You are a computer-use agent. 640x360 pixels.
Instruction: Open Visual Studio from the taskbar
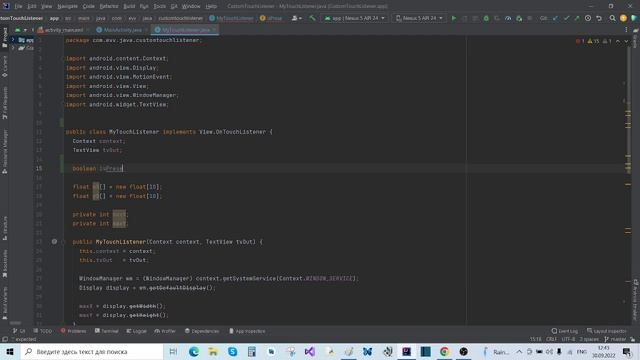click(309, 351)
